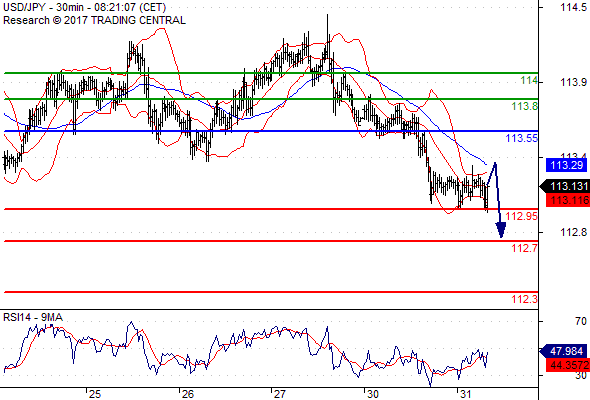Click the date marker 31 on time axis

pyautogui.click(x=465, y=394)
